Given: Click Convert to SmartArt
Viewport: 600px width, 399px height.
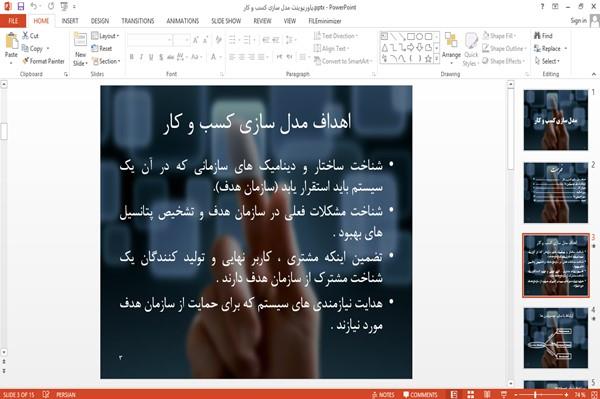Looking at the screenshot, I should click(342, 61).
